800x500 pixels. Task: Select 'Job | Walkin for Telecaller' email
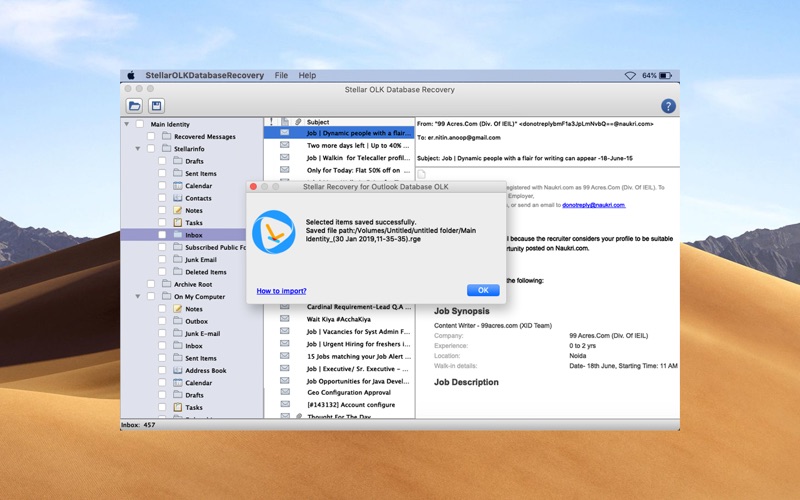[x=339, y=158]
